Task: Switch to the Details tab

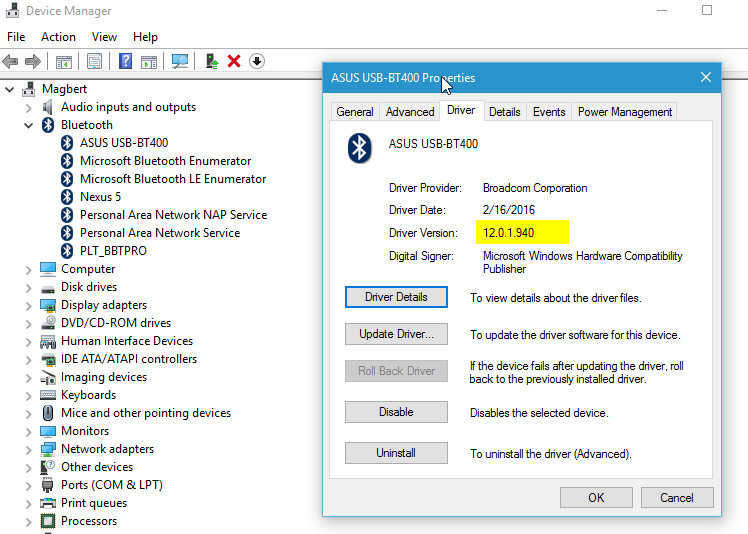Action: (x=505, y=112)
